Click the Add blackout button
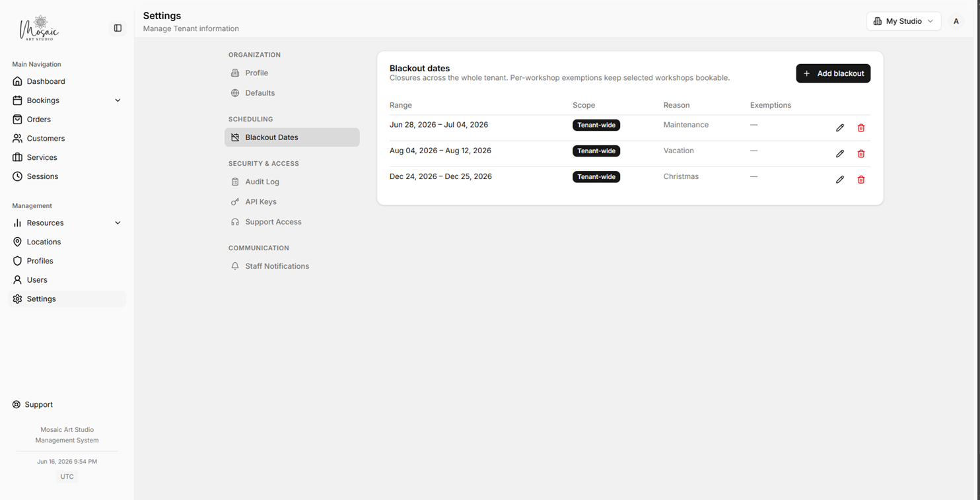This screenshot has height=500, width=980. click(833, 73)
